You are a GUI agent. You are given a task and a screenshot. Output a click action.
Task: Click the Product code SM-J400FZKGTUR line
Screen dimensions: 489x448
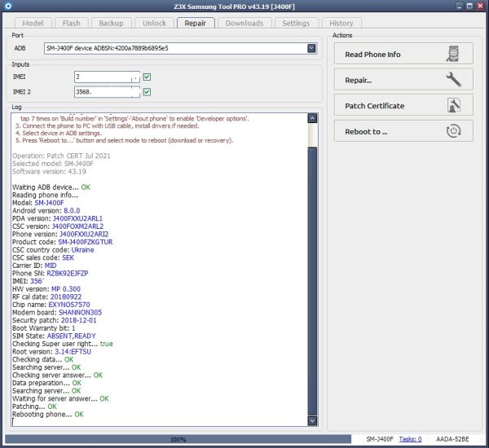coord(63,242)
